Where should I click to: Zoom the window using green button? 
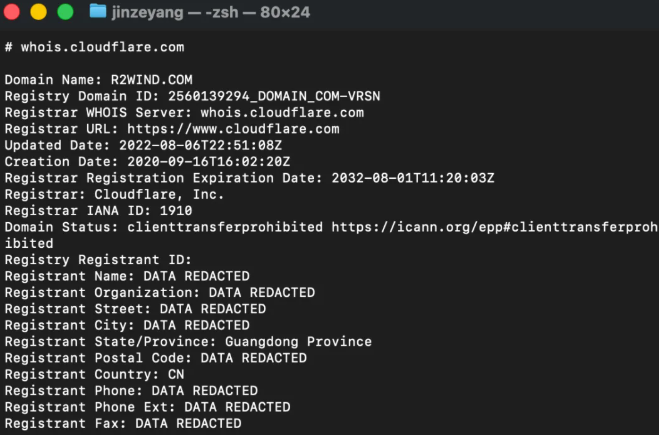[x=64, y=12]
